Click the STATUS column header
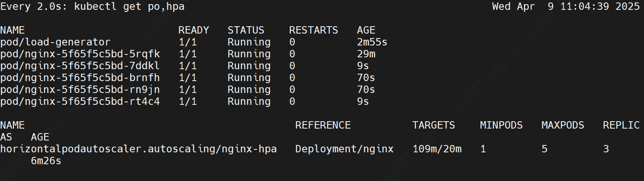 coord(246,30)
